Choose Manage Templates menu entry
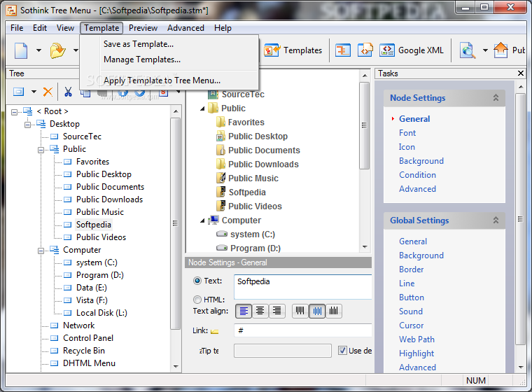Image resolution: width=532 pixels, height=392 pixels. click(x=142, y=59)
